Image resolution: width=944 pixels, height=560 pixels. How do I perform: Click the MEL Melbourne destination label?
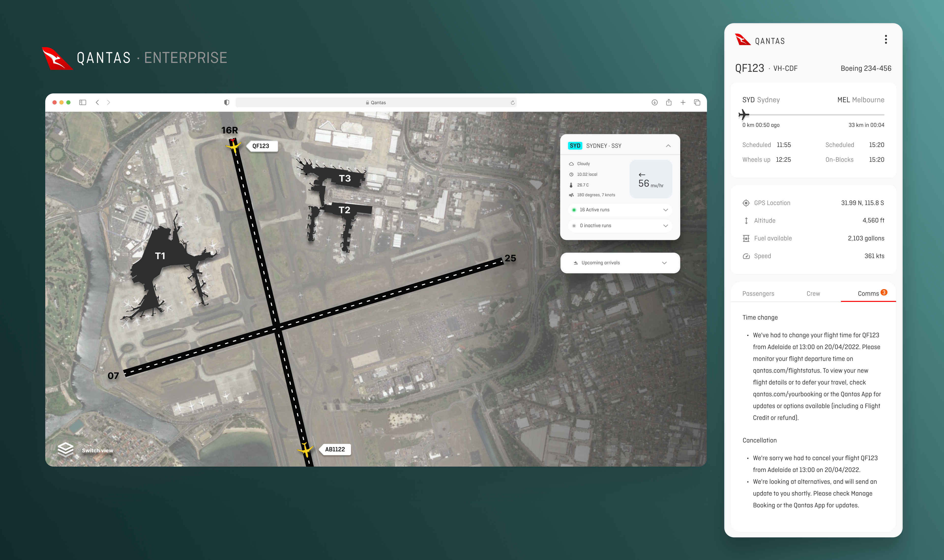tap(861, 100)
